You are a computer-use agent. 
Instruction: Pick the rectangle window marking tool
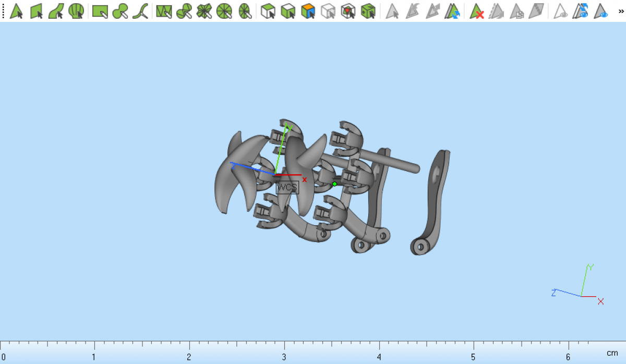[100, 11]
